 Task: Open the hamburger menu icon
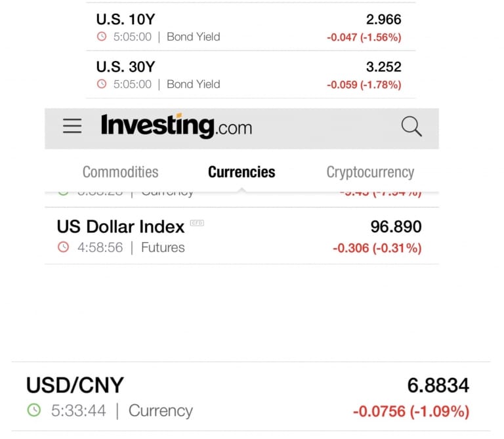(72, 125)
